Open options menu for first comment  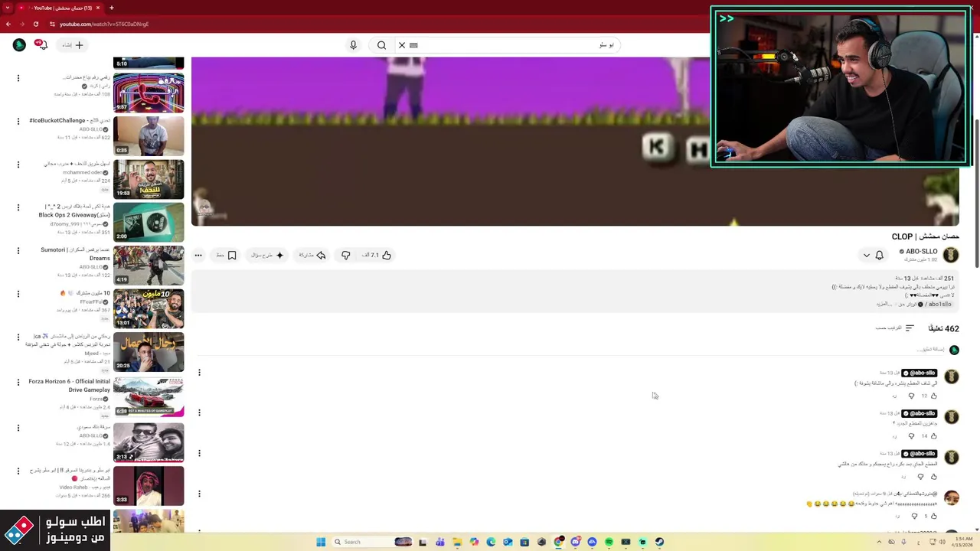point(199,373)
